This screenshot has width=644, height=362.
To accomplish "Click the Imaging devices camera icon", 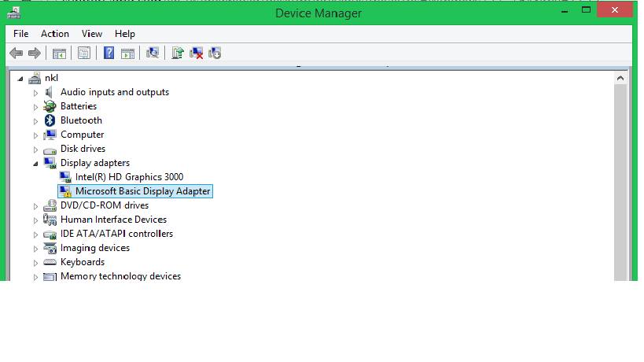I will pos(50,248).
